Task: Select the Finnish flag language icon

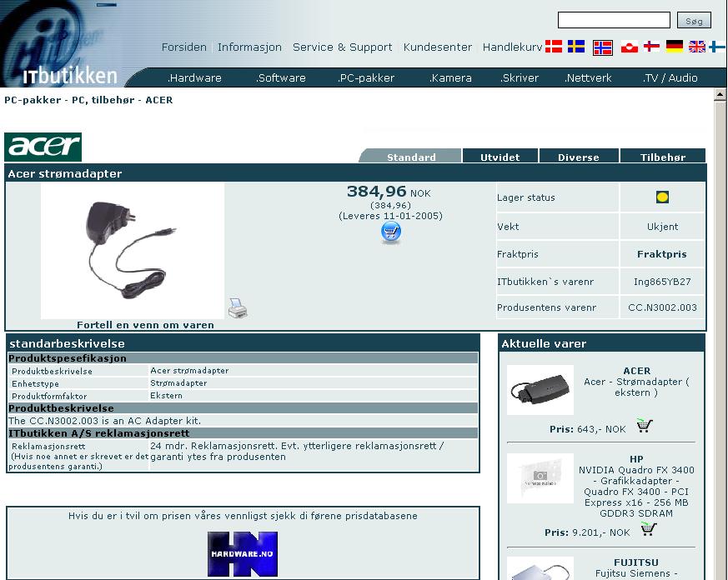Action: 718,47
